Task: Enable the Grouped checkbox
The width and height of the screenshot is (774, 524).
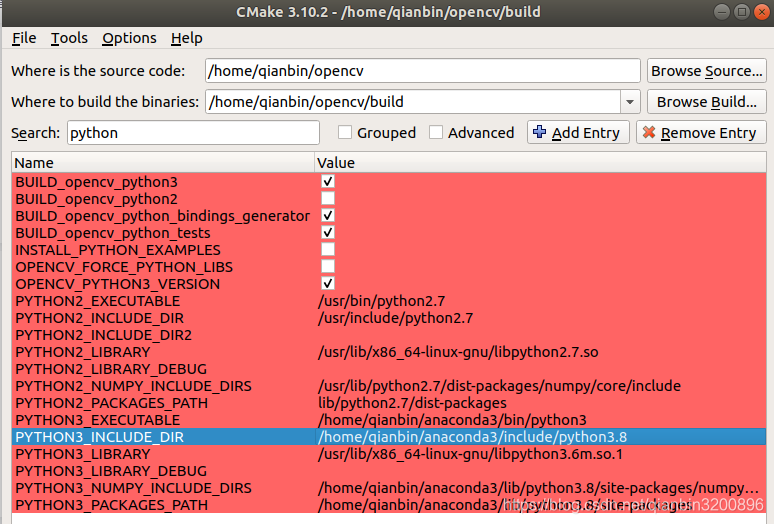Action: coord(345,132)
